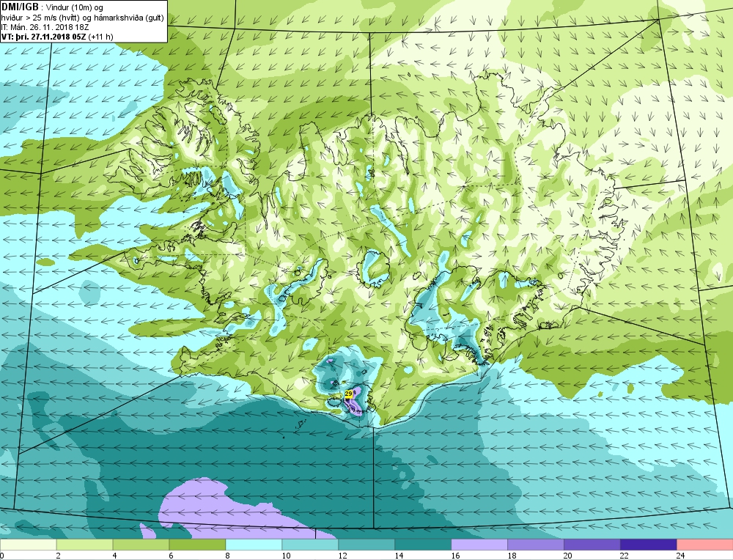Click the scale label '6'

tap(171, 556)
